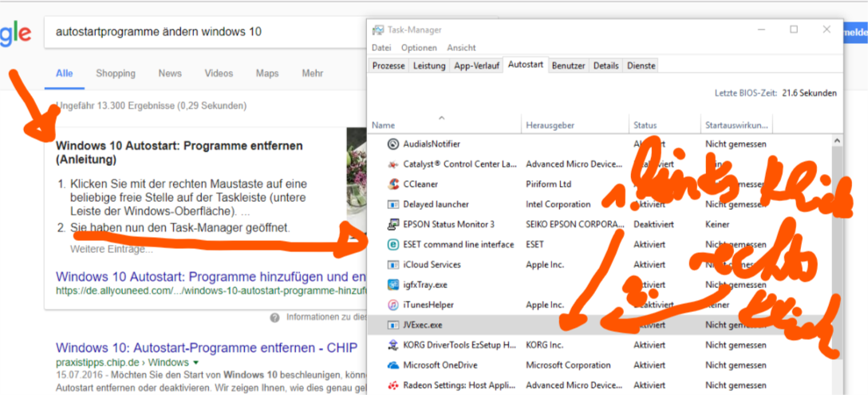Open the Datei menu in Task-Manager
The image size is (868, 395).
tap(381, 48)
